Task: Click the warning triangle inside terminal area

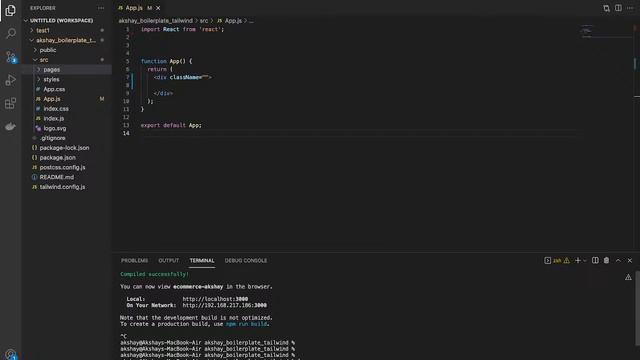Action: (x=628, y=278)
